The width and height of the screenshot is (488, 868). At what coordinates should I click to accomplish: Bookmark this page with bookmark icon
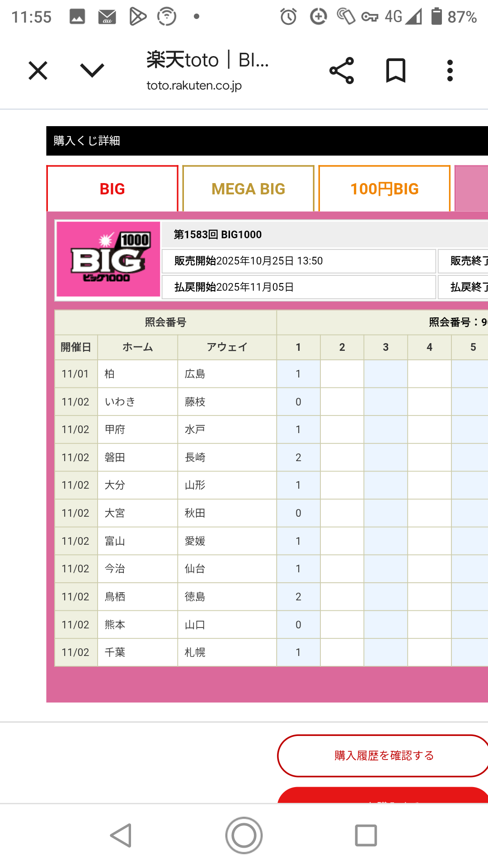[x=396, y=71]
